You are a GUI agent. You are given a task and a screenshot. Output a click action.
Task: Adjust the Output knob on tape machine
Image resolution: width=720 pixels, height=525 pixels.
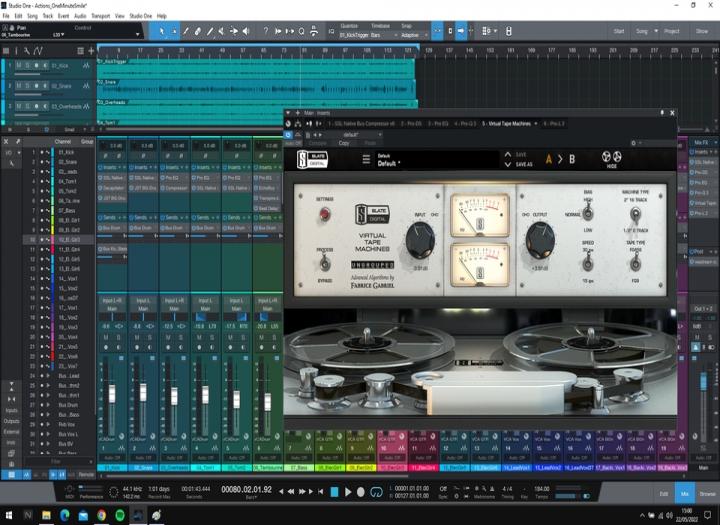[x=540, y=240]
